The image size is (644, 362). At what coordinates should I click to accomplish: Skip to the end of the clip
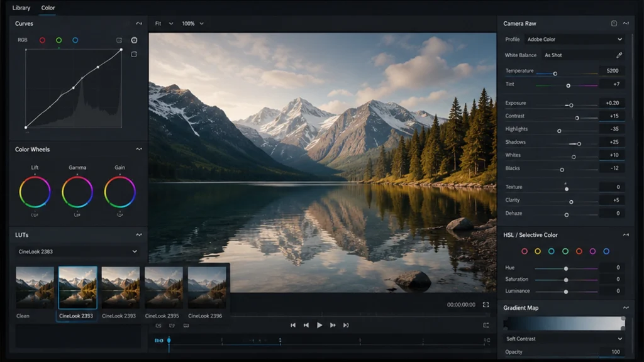tap(346, 325)
